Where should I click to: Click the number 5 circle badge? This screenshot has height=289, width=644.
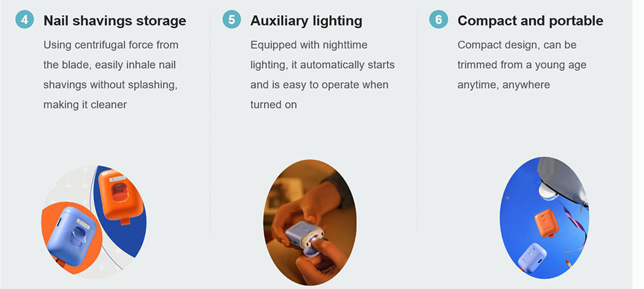pyautogui.click(x=232, y=20)
